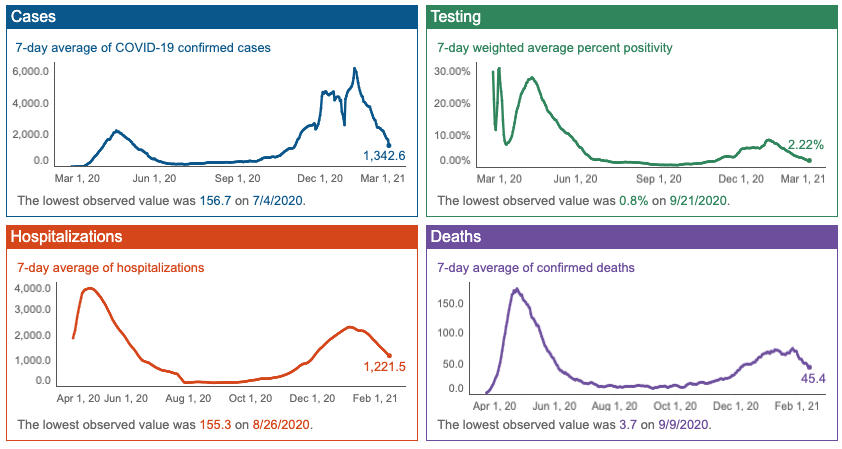Click the 9/21/2020 date in Testing
Screen dimensions: 842x449
point(698,201)
